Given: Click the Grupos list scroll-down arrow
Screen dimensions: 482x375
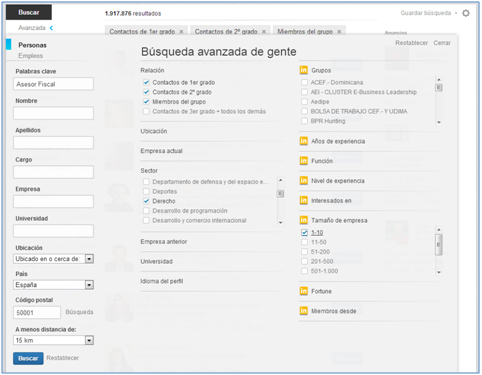Looking at the screenshot, I should [439, 122].
